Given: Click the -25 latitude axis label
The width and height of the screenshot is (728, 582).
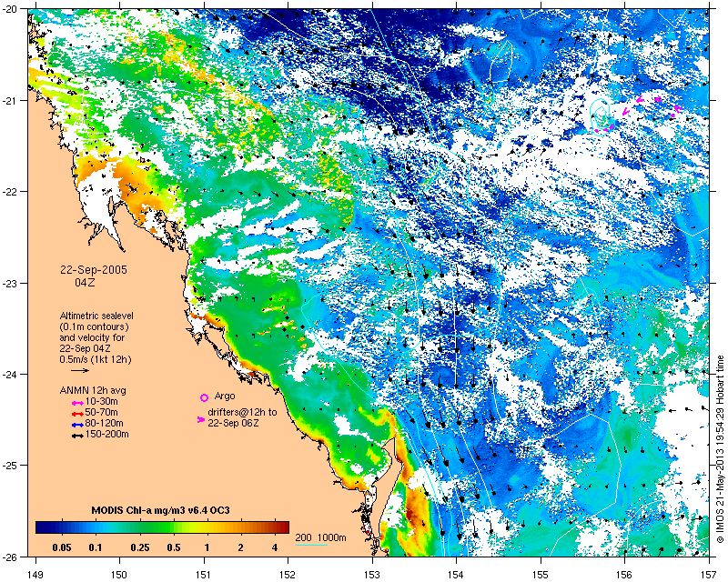Looking at the screenshot, I should (11, 465).
